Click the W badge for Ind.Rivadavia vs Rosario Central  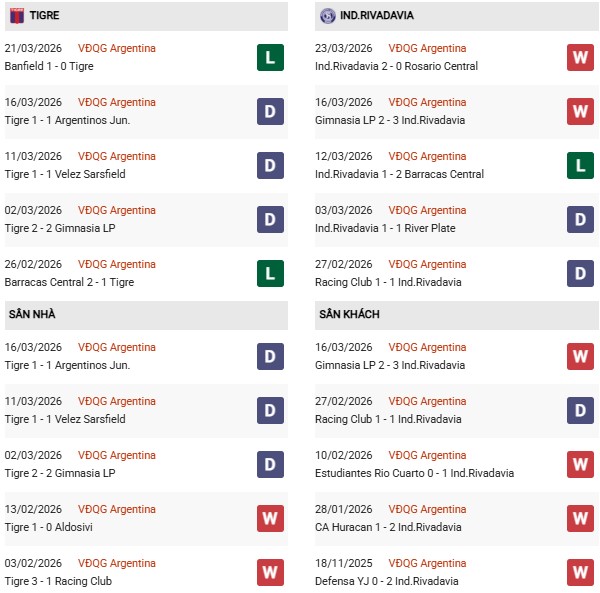point(580,57)
